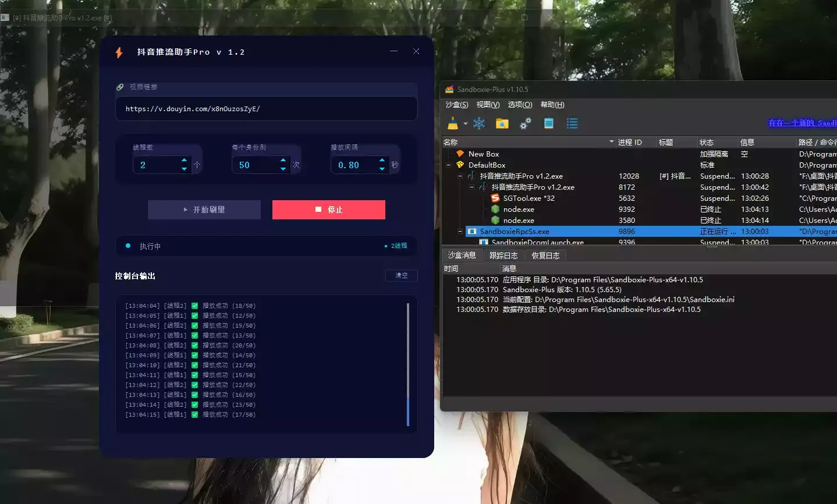Image resolution: width=837 pixels, height=504 pixels.
Task: Increase the 播放间隔 interval value
Action: coord(382,160)
